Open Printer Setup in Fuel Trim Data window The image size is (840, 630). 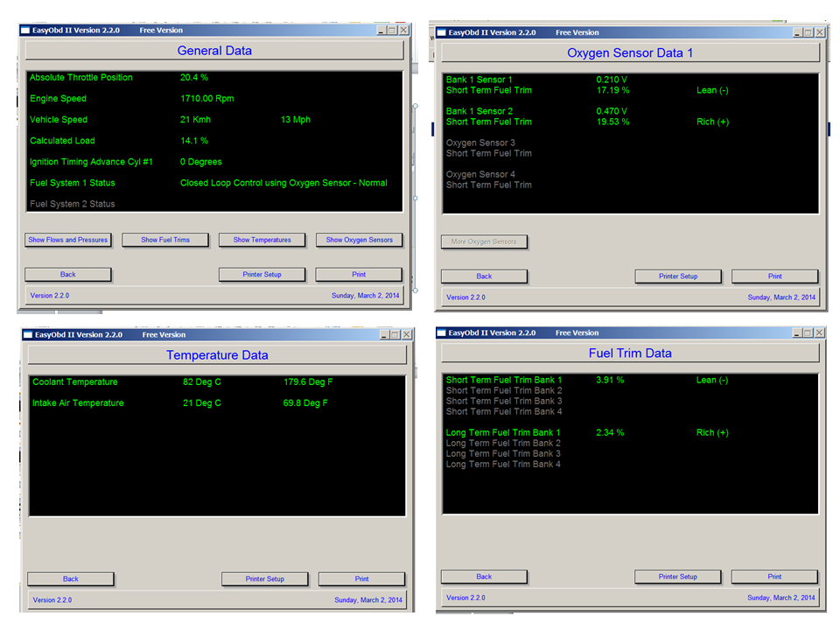pyautogui.click(x=678, y=576)
